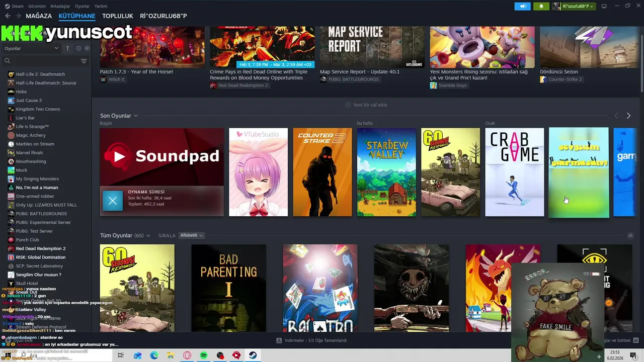
Task: Toggle ready-to-play filter icon
Action: [x=87, y=48]
